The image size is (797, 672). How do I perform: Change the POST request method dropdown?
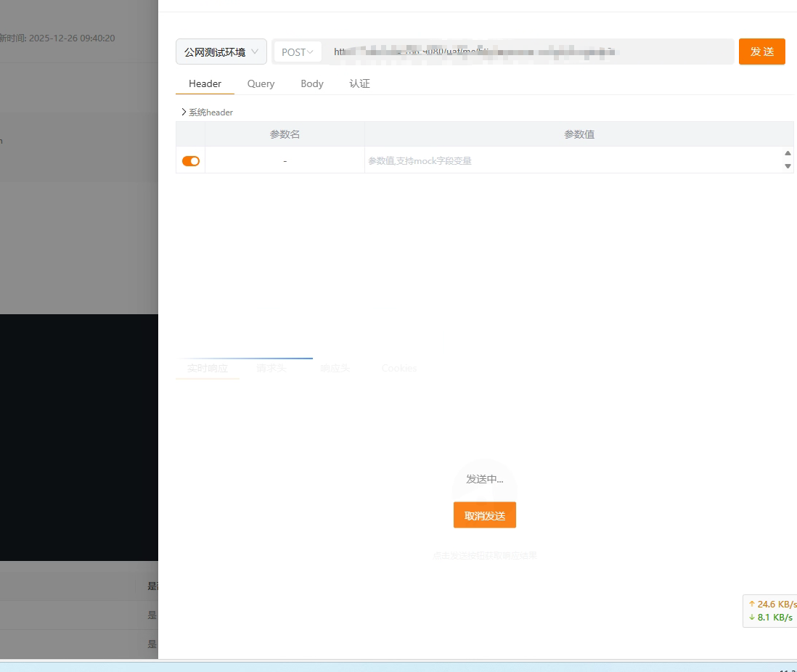point(298,52)
